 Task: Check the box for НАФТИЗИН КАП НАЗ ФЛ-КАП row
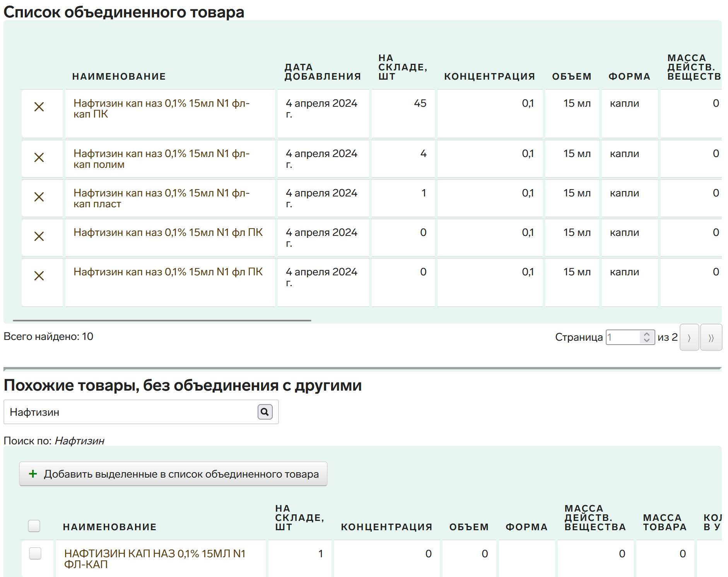[x=35, y=553]
